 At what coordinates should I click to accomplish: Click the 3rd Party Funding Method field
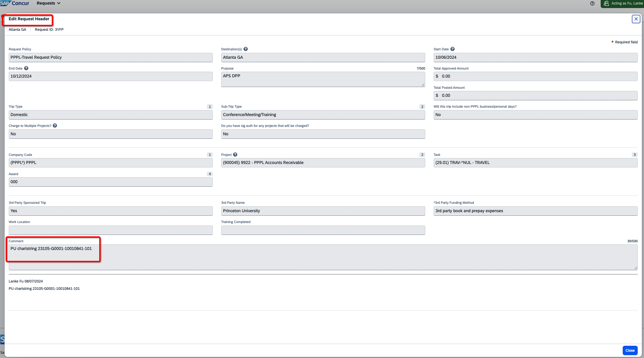[535, 211]
